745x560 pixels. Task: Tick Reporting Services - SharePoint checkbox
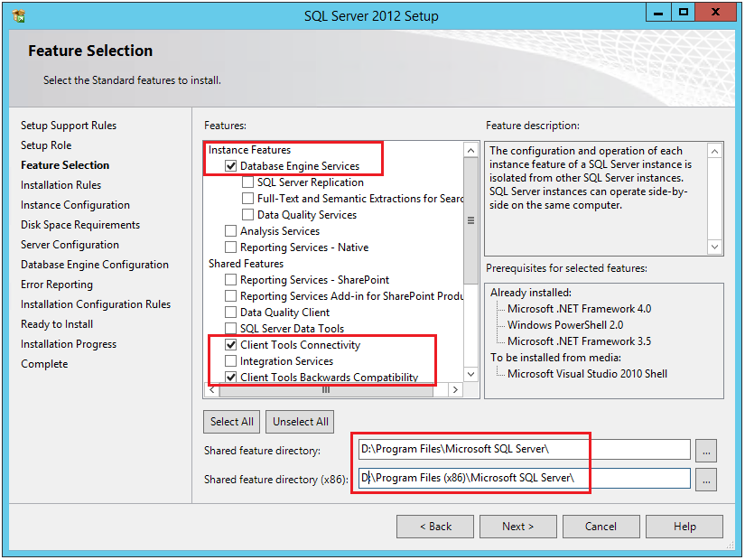tap(231, 279)
